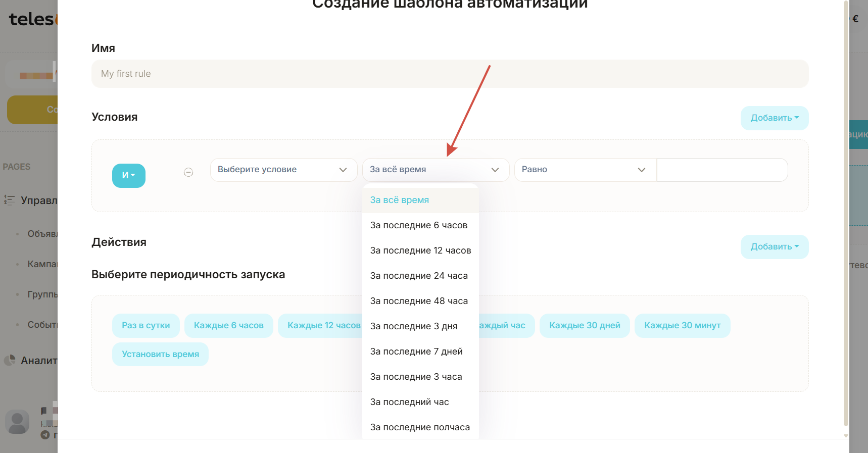Focus the 'My first rule' name field
Viewport: 868px width, 453px height.
[450, 74]
